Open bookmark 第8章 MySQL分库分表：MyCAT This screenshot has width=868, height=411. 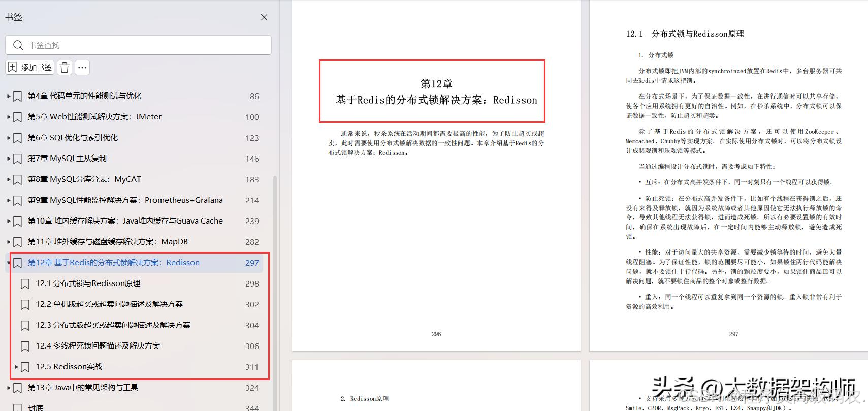(84, 179)
